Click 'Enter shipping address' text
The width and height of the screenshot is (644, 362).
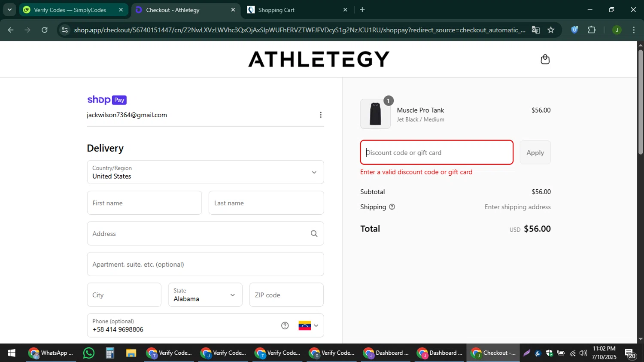click(x=517, y=207)
